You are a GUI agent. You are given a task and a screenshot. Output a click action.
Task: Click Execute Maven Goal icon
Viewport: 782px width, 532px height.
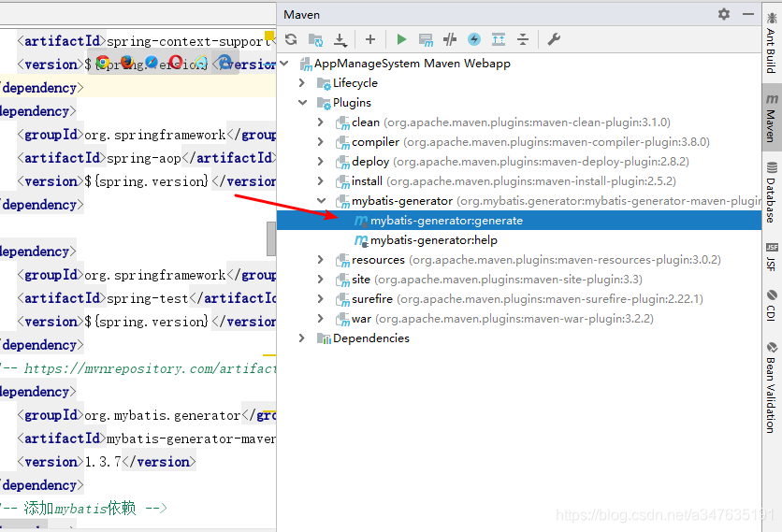tap(426, 40)
